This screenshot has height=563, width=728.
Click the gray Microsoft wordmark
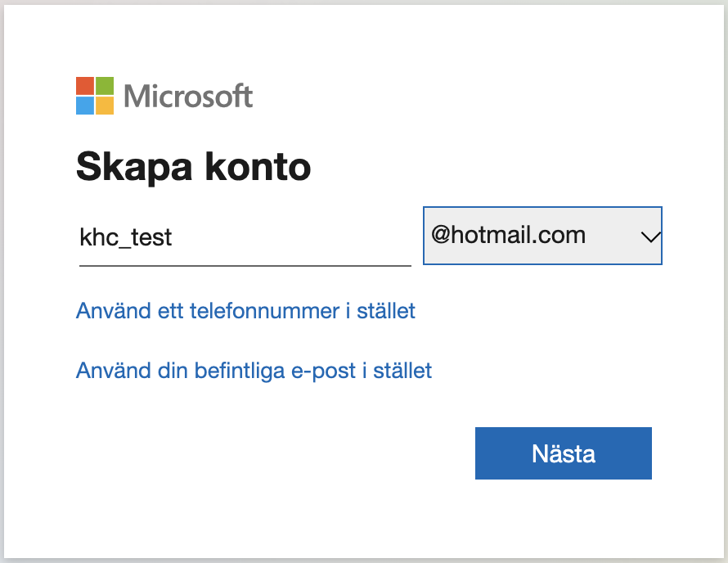188,97
